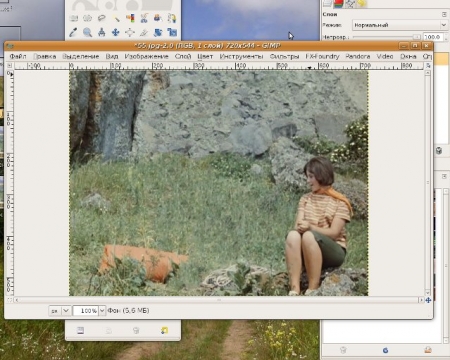450x360 pixels.
Task: Click the horizontal scrollbar of the image window
Action: click(x=219, y=300)
